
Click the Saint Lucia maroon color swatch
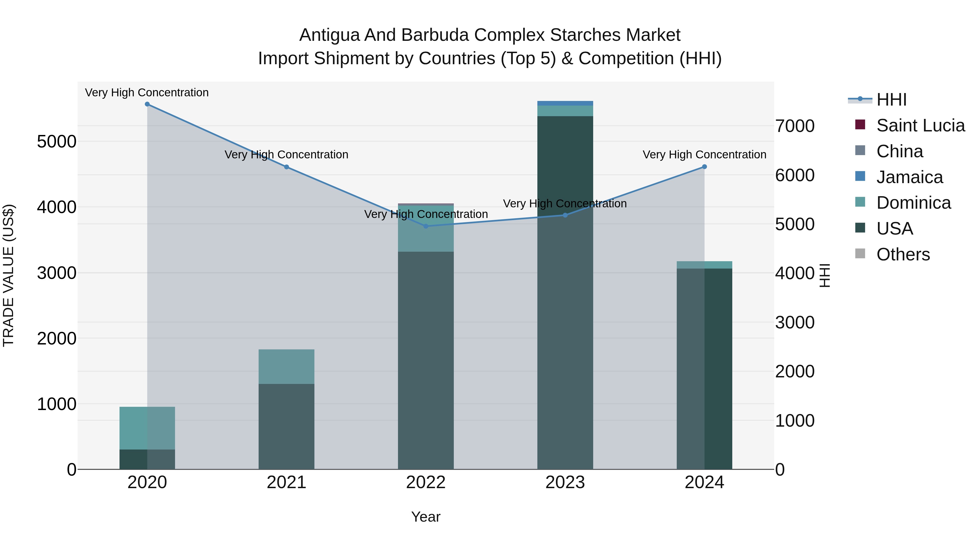(860, 124)
